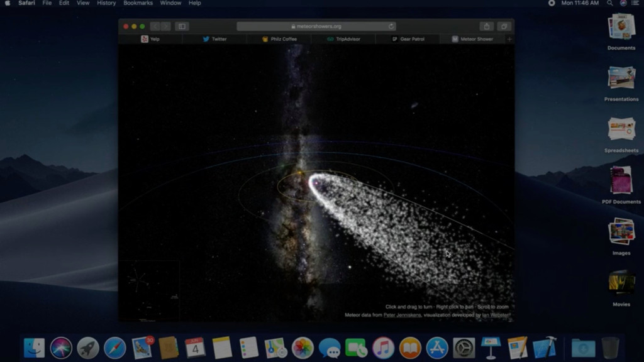644x362 pixels.
Task: Open Contacts book icon in Dock
Action: coord(169,348)
